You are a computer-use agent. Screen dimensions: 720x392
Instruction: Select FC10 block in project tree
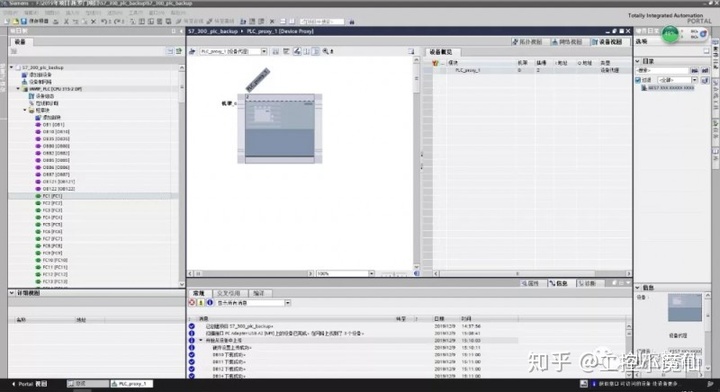click(x=54, y=260)
